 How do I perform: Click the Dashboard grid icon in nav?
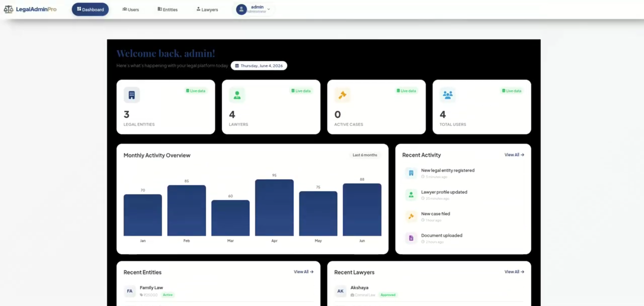[79, 9]
